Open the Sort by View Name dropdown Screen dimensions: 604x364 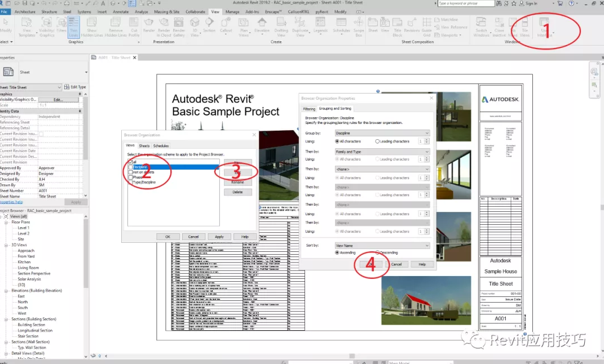tap(382, 246)
